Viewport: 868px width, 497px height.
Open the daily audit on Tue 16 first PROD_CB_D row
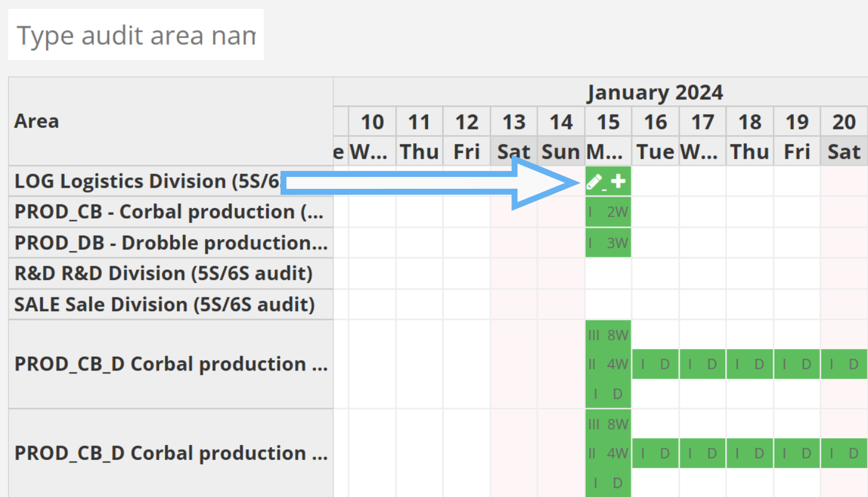[655, 365]
